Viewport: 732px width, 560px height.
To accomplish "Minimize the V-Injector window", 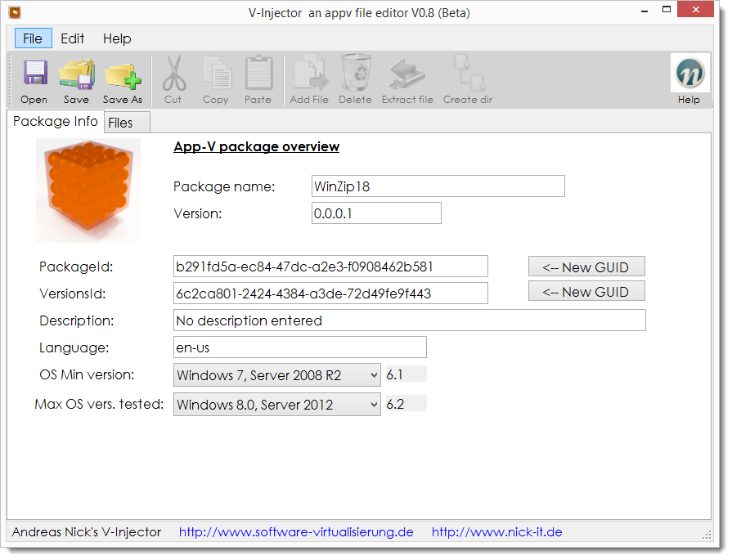I will 644,11.
